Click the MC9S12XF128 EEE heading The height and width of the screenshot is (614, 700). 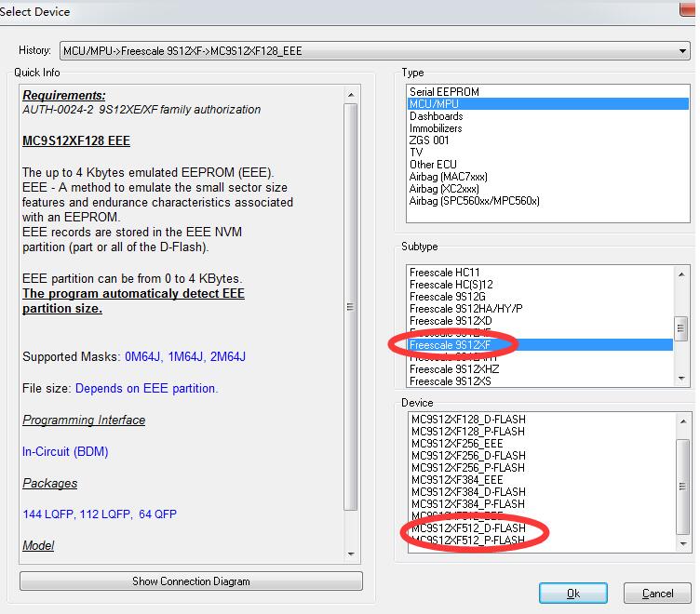pyautogui.click(x=76, y=141)
